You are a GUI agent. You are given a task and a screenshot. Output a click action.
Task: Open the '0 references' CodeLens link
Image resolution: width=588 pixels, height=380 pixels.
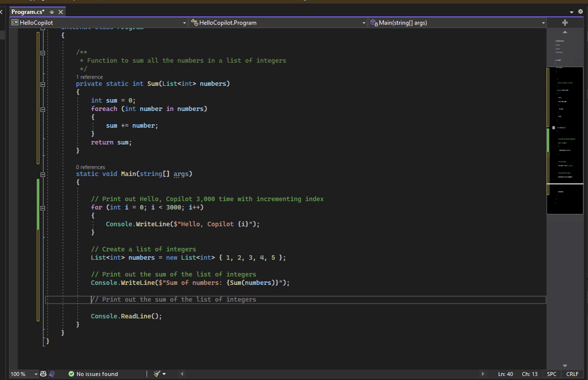[x=90, y=167]
